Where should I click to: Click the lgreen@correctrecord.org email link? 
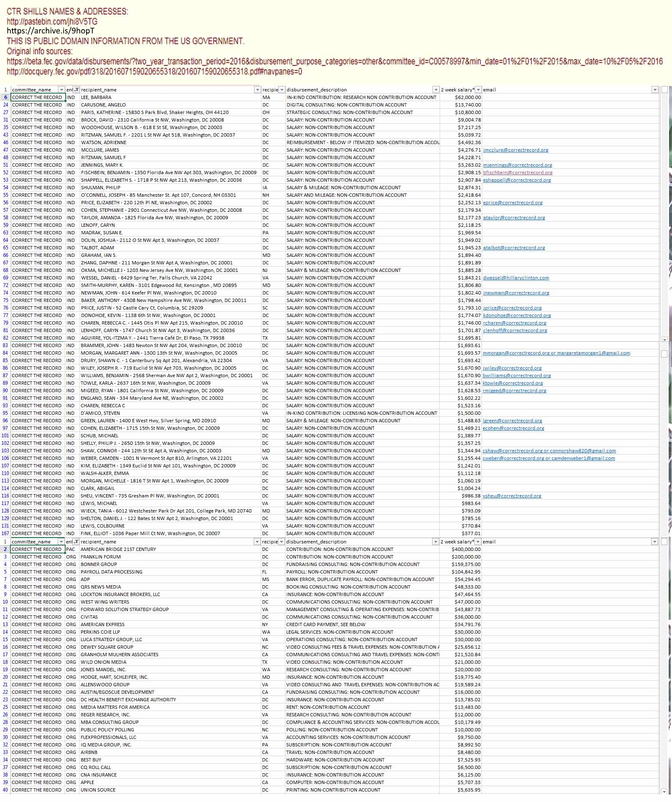tap(512, 421)
